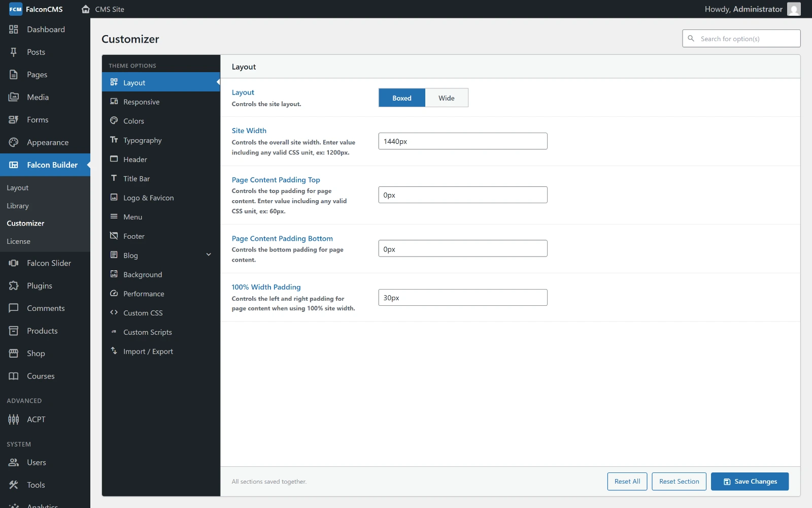Open the Menu options section

(x=161, y=217)
